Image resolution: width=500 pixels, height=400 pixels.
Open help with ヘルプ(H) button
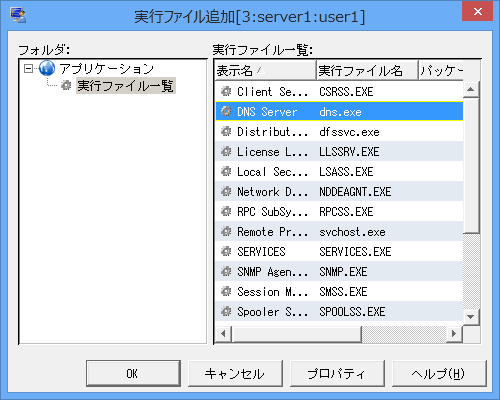(439, 373)
